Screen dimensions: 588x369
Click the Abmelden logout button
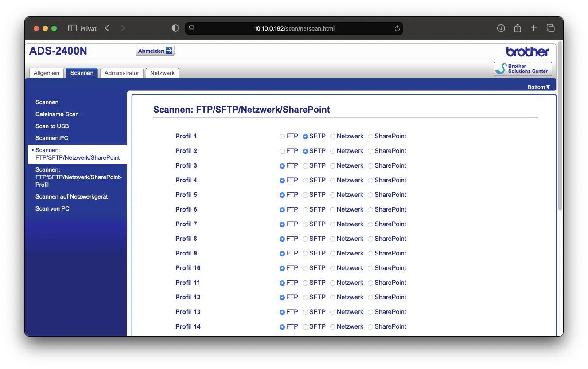[155, 51]
